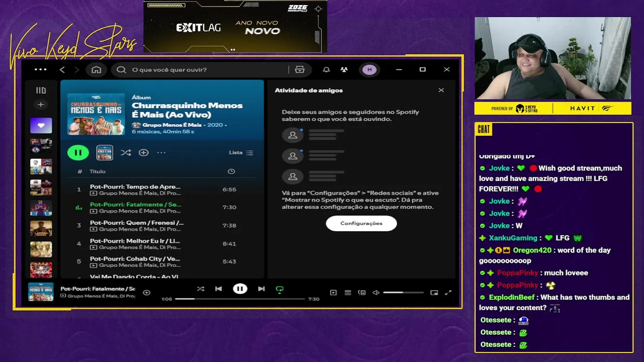Open the playback queue
644x362 pixels.
coord(348,293)
